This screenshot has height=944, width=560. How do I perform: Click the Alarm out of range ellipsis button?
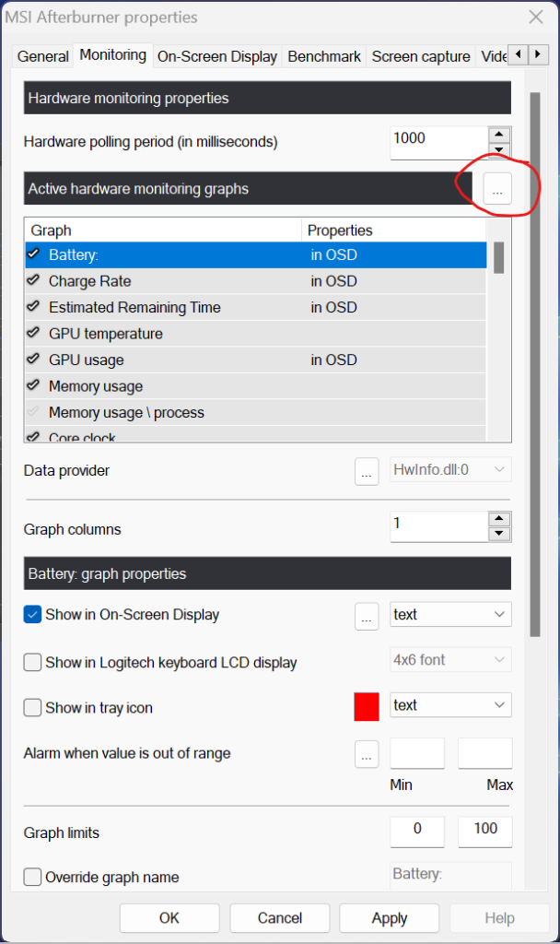click(367, 754)
